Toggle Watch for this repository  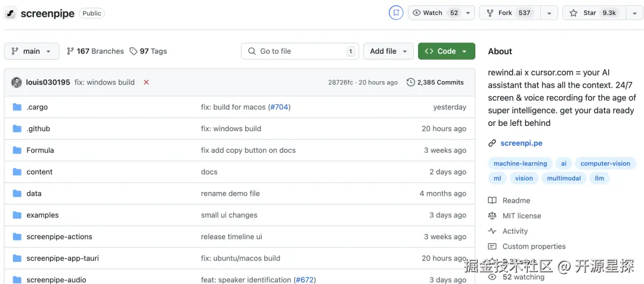click(435, 13)
